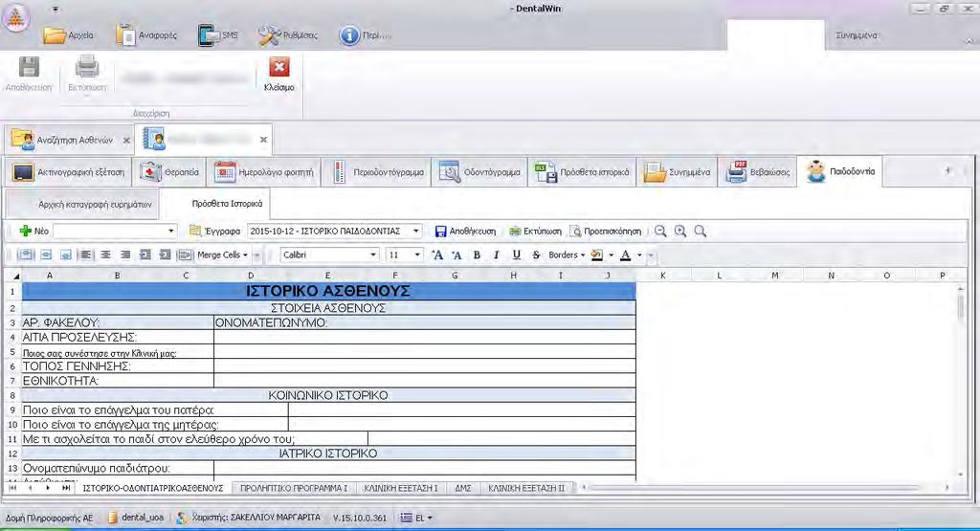980x531 pixels.
Task: Click the font color A swatch
Action: coord(625,254)
